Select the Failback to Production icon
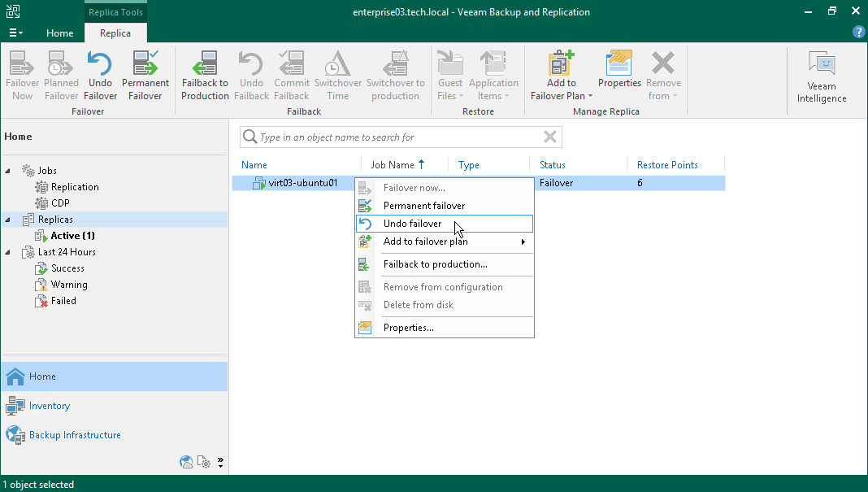This screenshot has width=868, height=492. 204,73
